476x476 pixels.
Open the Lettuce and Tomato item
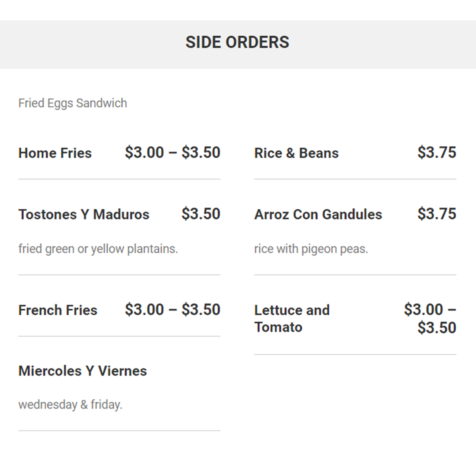click(x=292, y=319)
